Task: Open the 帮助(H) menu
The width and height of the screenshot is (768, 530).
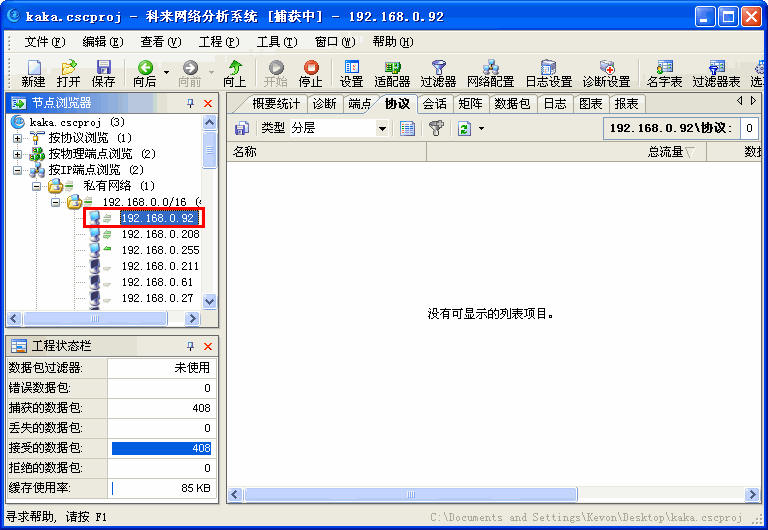Action: (x=393, y=42)
